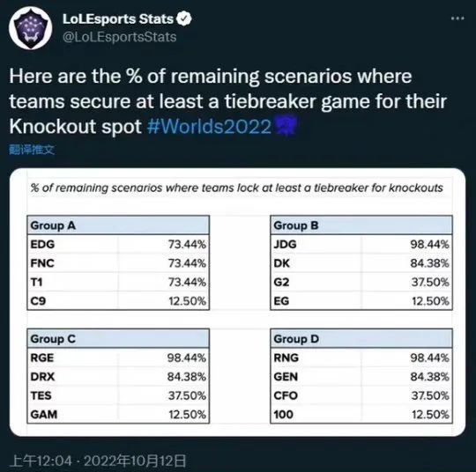Viewport: 476px width, 472px height.
Task: Open the three-dot more options menu
Action: [x=457, y=18]
